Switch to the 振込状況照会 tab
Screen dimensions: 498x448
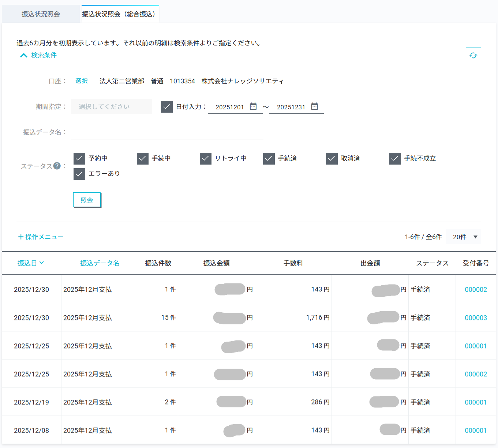pos(40,14)
